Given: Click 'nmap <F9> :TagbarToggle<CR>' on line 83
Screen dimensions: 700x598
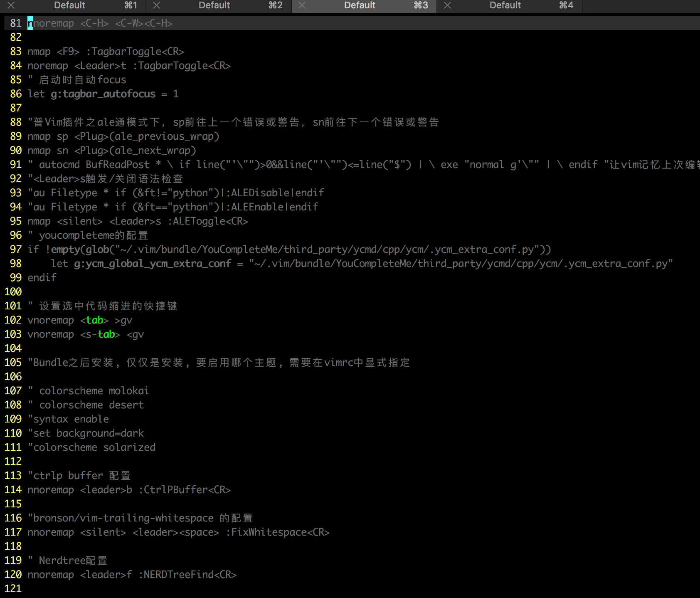Looking at the screenshot, I should 106,52.
